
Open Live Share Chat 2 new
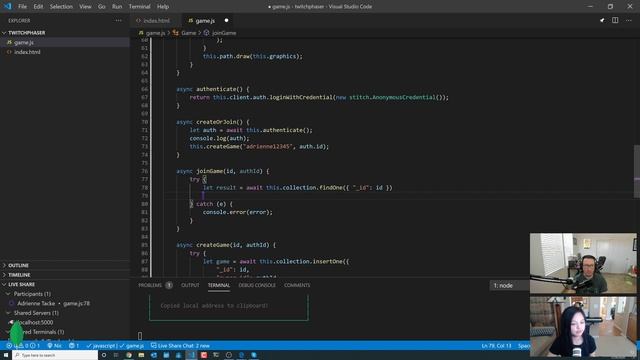[x=180, y=346]
